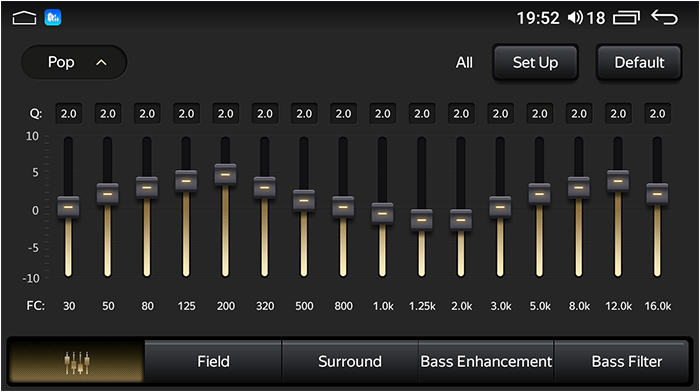The image size is (700, 392).
Task: Open the Q value box for 30 Hz
Action: pos(68,114)
